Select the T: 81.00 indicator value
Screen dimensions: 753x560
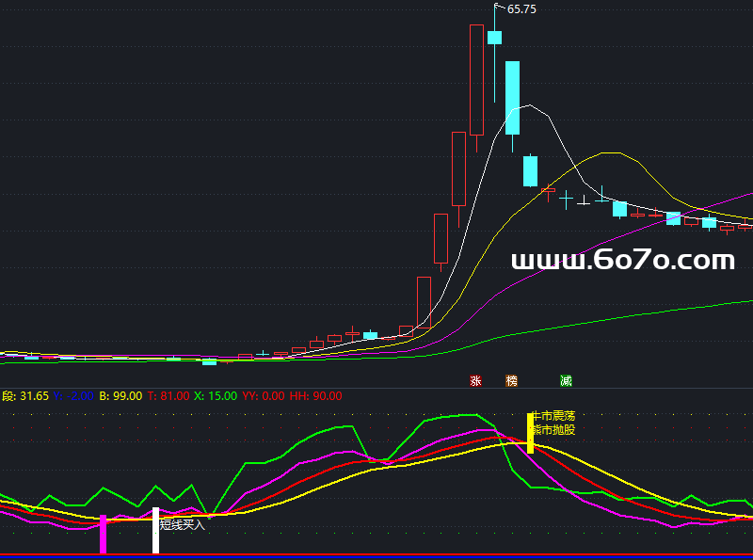pos(168,396)
